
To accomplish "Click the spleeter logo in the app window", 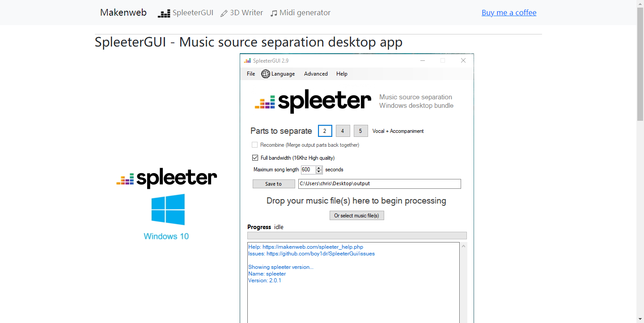I will click(313, 102).
